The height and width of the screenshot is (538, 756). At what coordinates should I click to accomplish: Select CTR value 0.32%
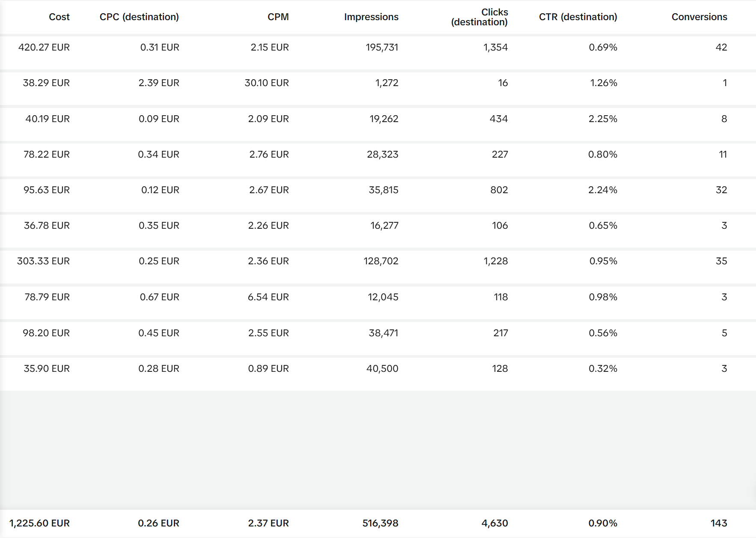coord(603,369)
